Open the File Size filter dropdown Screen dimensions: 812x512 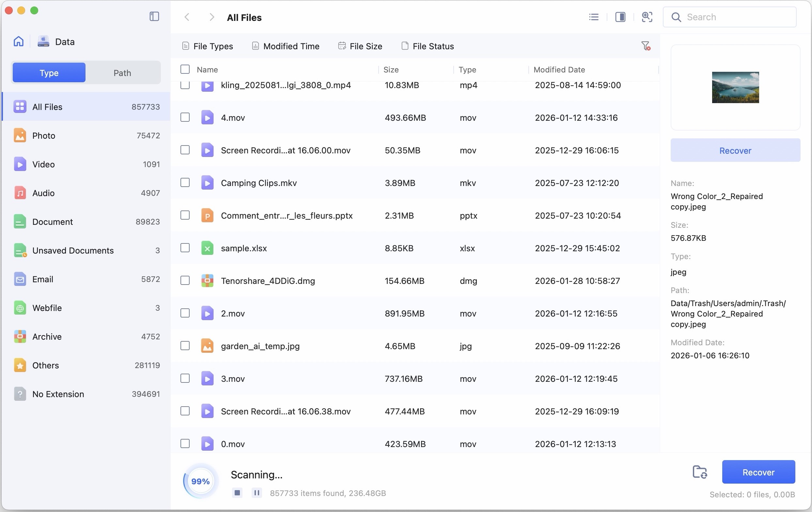(360, 46)
